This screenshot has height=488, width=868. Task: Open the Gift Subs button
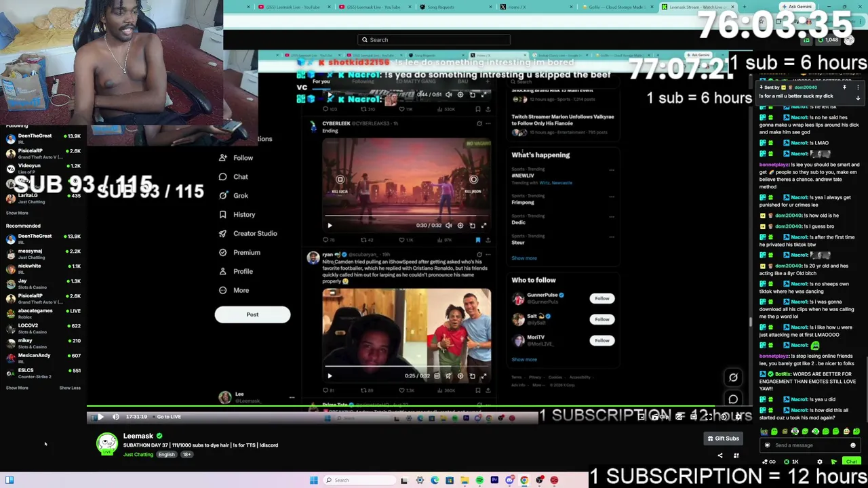pyautogui.click(x=723, y=439)
